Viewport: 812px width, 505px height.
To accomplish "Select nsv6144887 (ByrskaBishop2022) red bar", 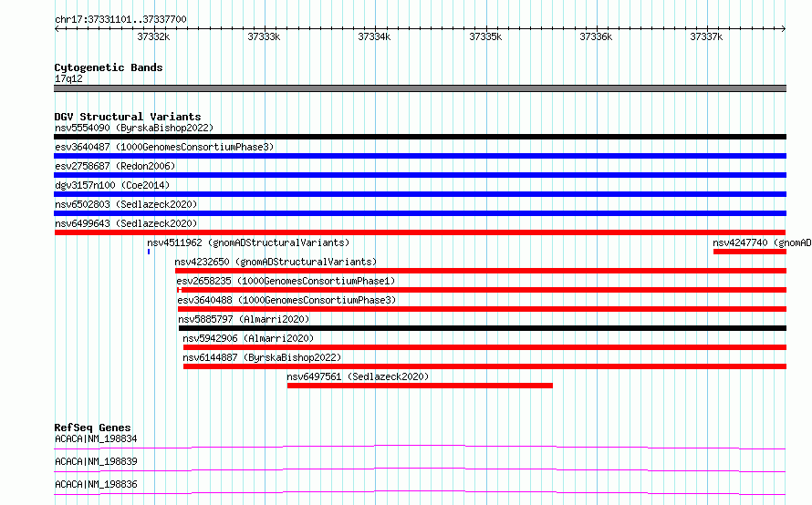I will pyautogui.click(x=484, y=366).
